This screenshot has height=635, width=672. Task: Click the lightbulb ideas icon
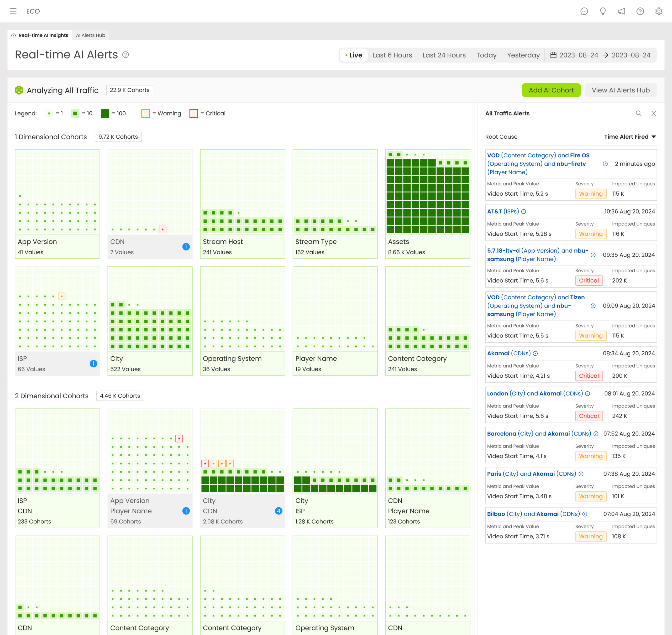point(603,11)
